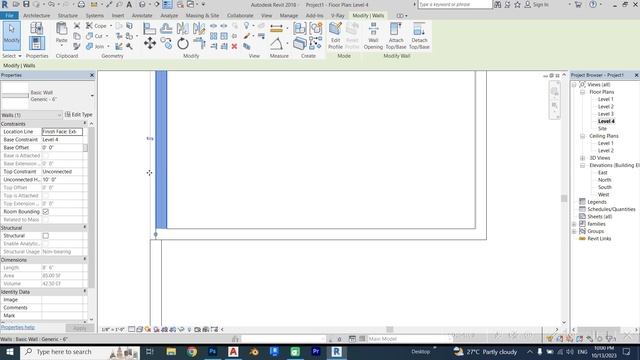Click the Type Properties icon
The height and width of the screenshot is (360, 640).
[x=36, y=28]
